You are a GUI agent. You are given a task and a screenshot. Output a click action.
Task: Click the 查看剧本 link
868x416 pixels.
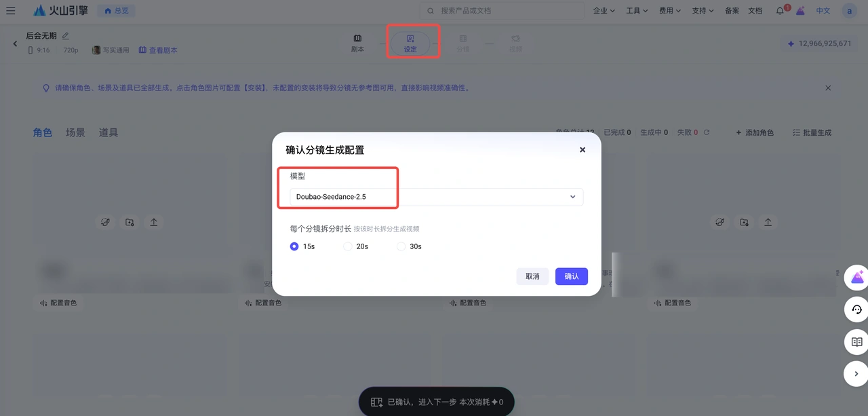(x=158, y=50)
